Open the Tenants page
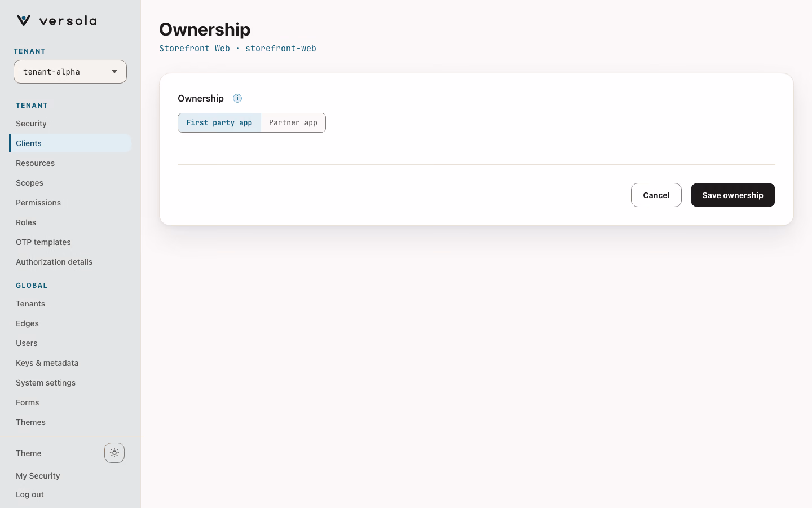 (x=70, y=304)
